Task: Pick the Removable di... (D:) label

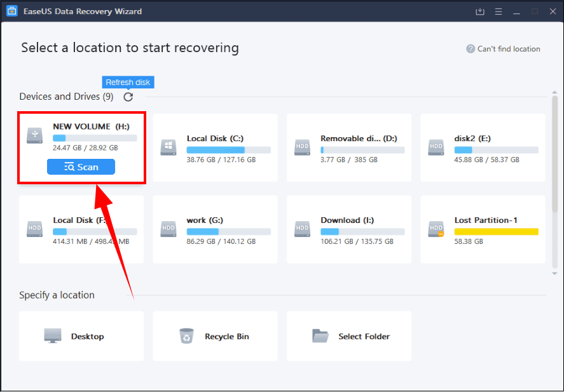Action: click(x=359, y=139)
